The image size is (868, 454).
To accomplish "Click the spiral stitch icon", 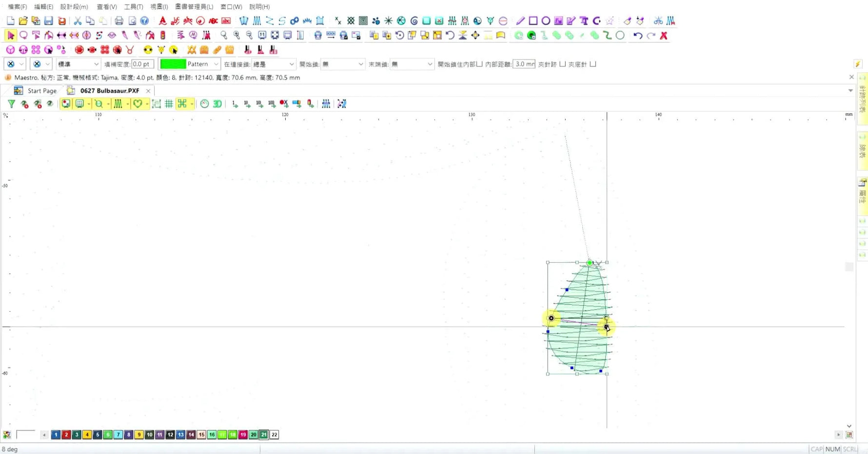I will (x=414, y=20).
